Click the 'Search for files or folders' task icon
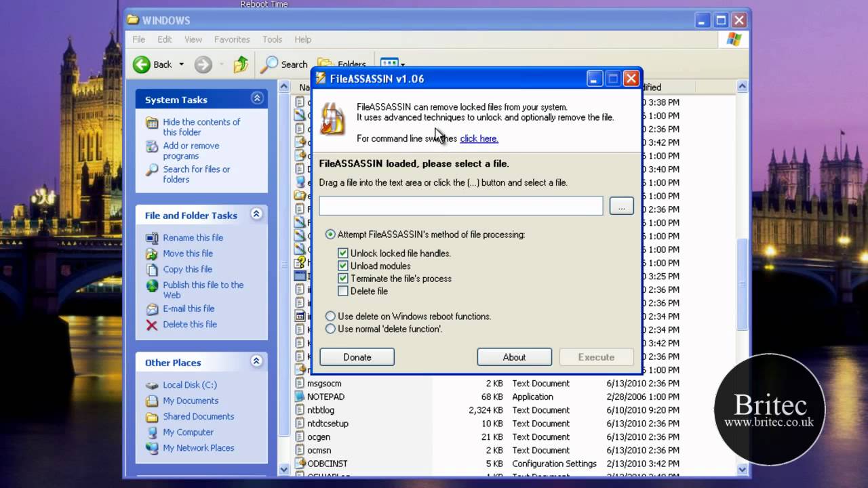 point(152,170)
